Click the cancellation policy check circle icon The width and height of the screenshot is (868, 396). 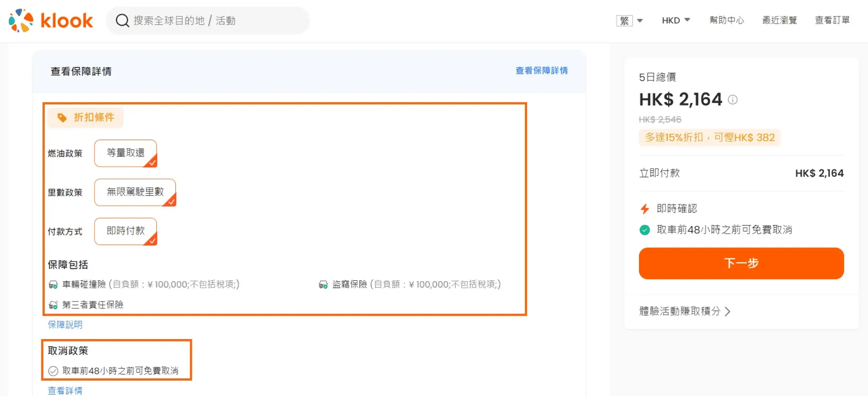coord(53,371)
